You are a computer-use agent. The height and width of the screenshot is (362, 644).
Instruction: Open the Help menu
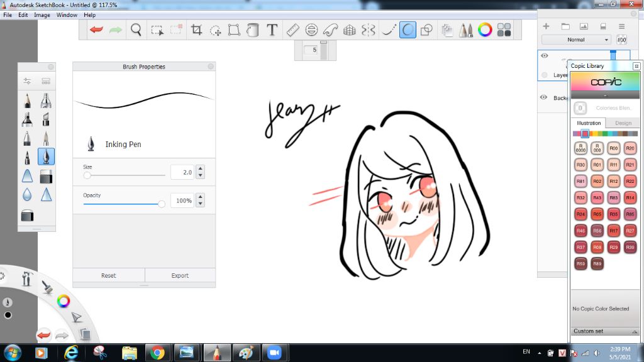(89, 15)
